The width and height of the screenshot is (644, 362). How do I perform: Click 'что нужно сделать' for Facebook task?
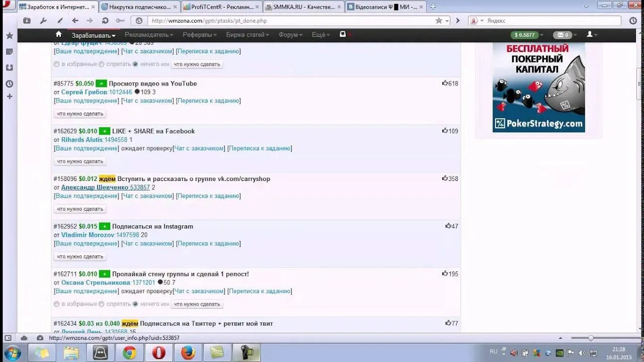80,161
